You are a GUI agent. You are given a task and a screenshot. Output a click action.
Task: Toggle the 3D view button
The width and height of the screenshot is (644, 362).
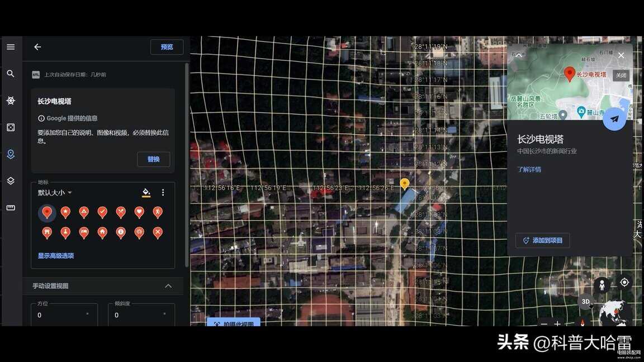click(x=585, y=302)
